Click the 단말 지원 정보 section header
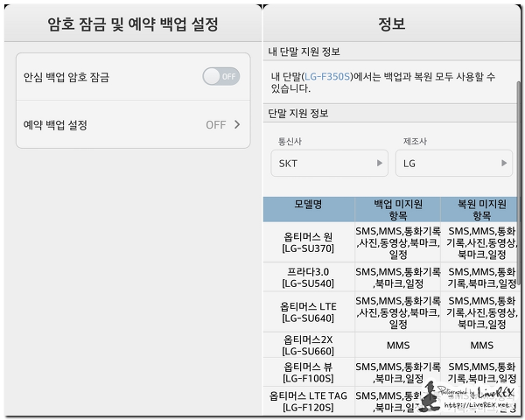Viewport: 525px width, 420px height. (391, 113)
